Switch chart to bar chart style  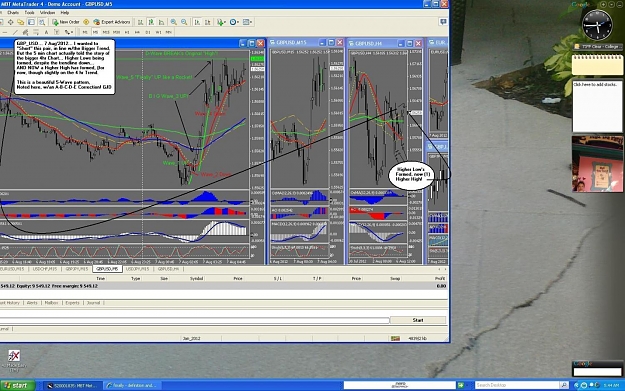pos(140,22)
